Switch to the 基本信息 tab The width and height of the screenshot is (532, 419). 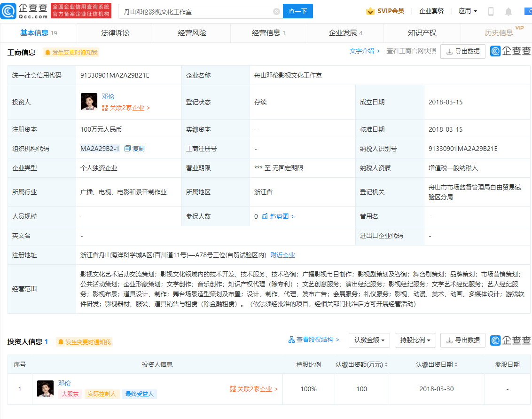click(x=39, y=33)
